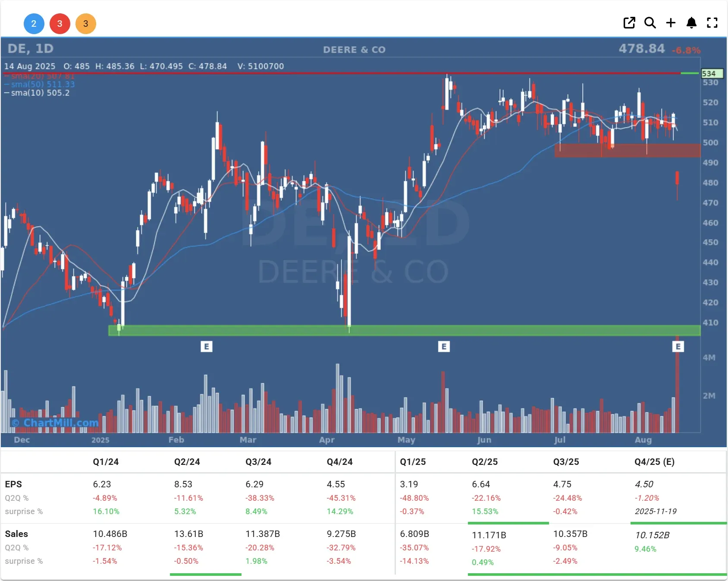The width and height of the screenshot is (728, 581).
Task: Click the plus add icon
Action: (x=671, y=23)
